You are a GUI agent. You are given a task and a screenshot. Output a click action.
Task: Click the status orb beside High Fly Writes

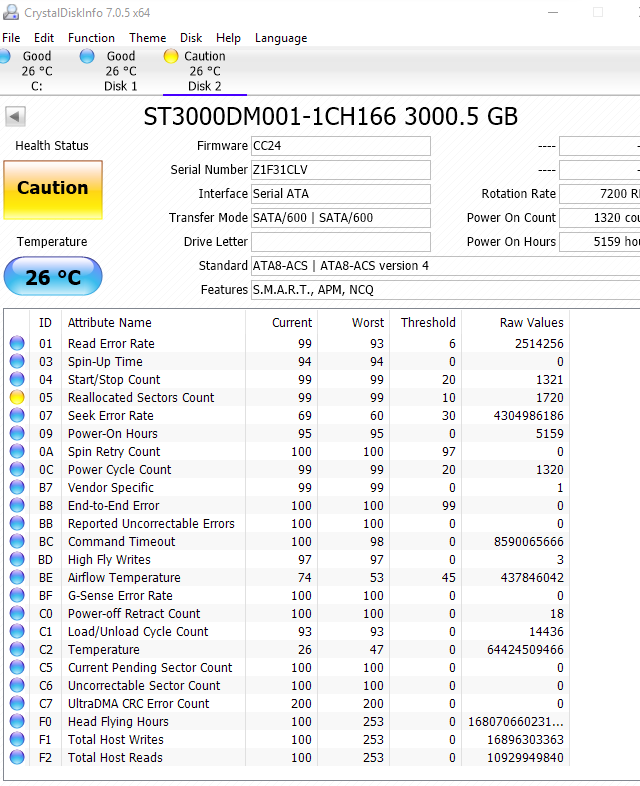click(17, 559)
